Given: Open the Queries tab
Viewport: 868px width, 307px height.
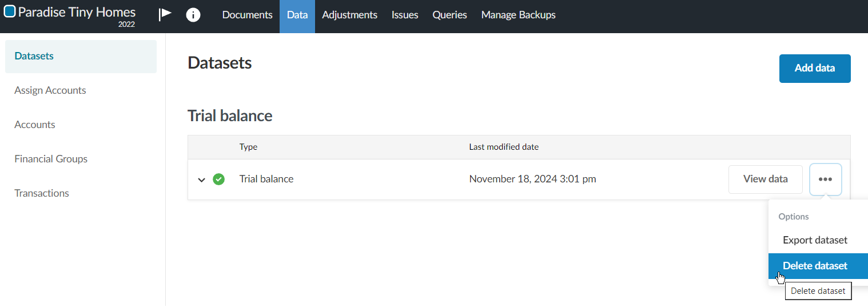Looking at the screenshot, I should point(449,15).
